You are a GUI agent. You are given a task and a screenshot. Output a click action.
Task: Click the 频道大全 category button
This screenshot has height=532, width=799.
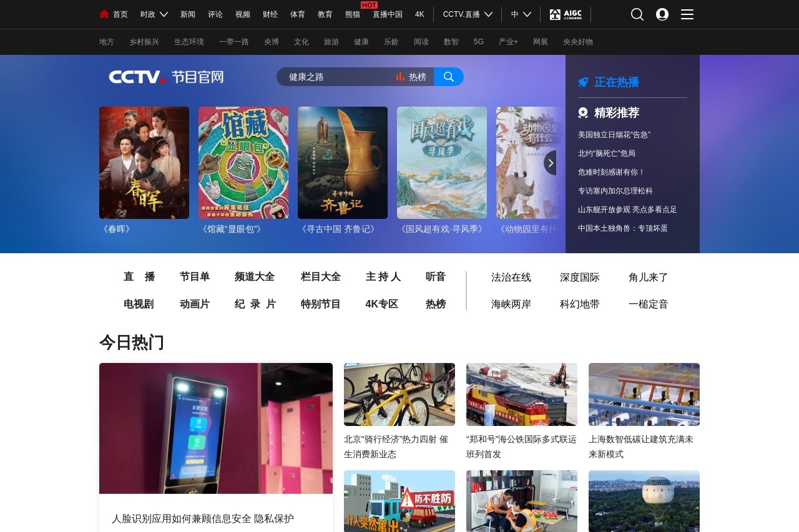(x=255, y=277)
